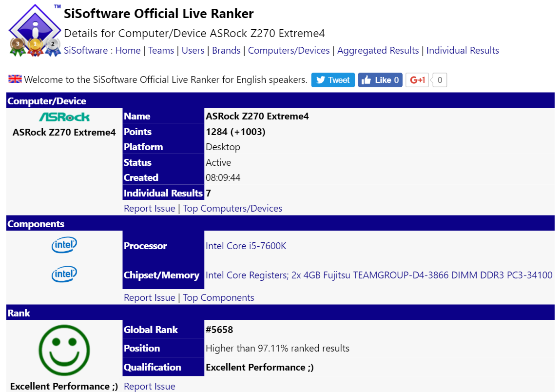Click the Computer/Device section header

pos(280,101)
